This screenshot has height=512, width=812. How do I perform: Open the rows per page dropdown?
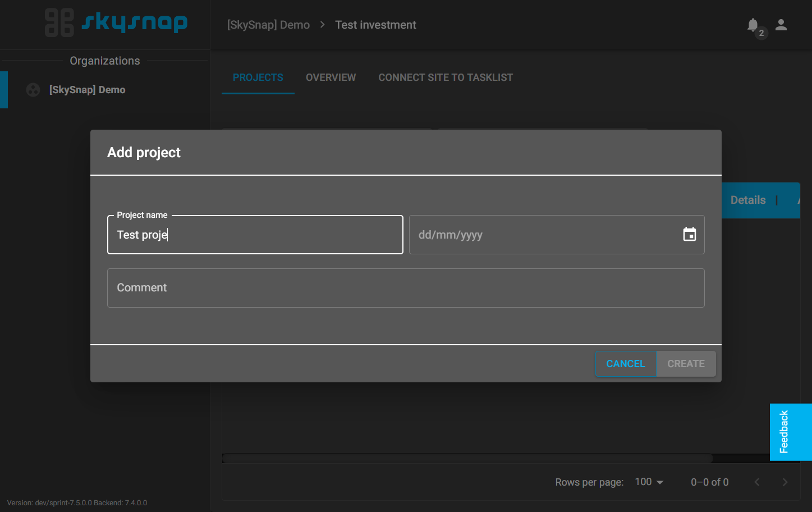(649, 482)
